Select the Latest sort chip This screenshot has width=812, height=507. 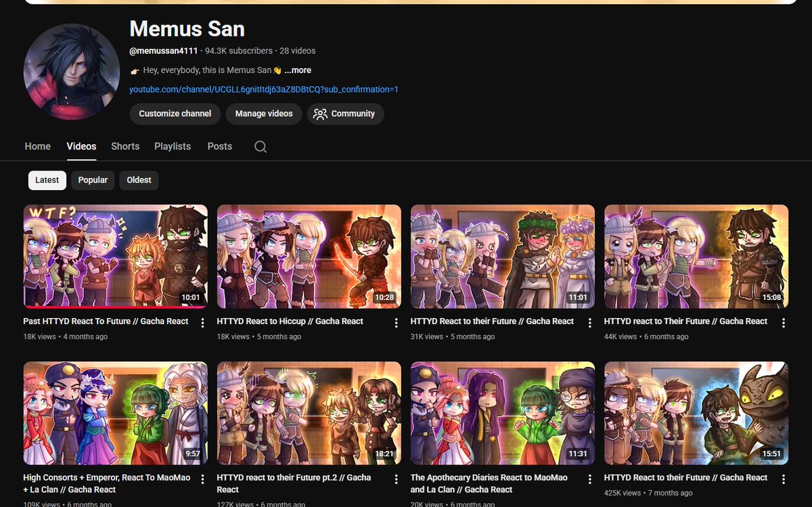tap(47, 180)
